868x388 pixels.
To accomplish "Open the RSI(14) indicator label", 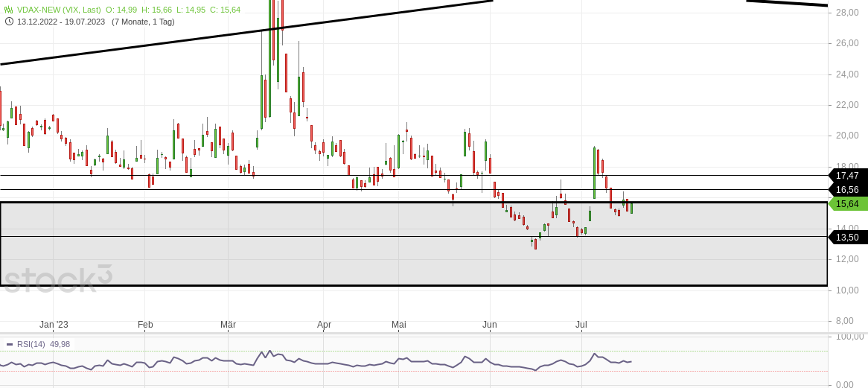I will [x=31, y=344].
